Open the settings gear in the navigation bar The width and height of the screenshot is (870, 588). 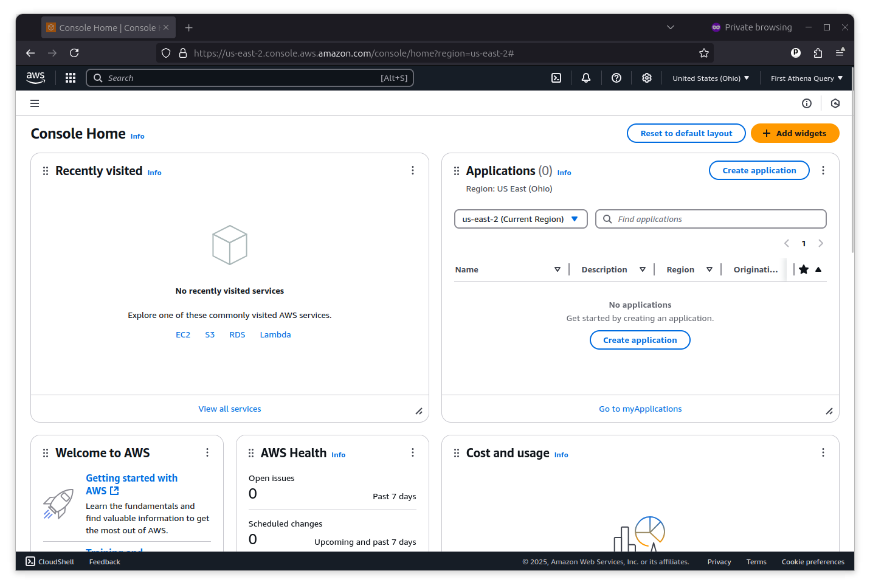(646, 78)
